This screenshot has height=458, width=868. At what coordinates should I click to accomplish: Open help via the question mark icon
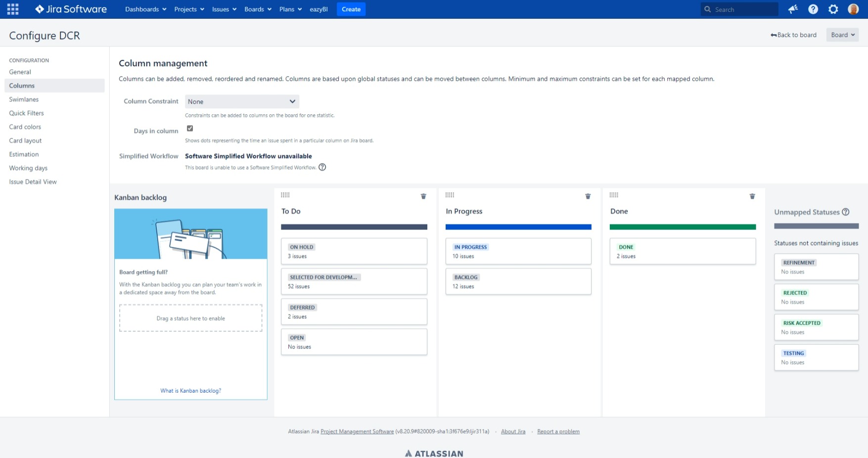(x=813, y=9)
